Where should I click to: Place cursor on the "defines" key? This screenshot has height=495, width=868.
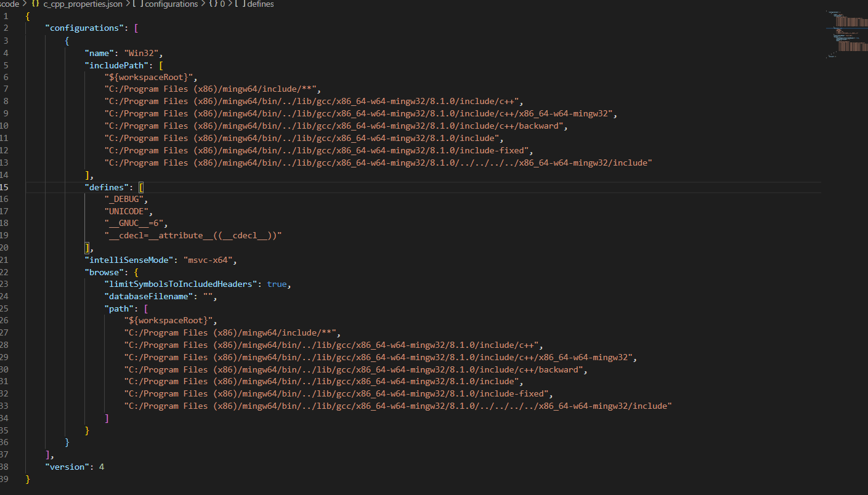pyautogui.click(x=107, y=187)
